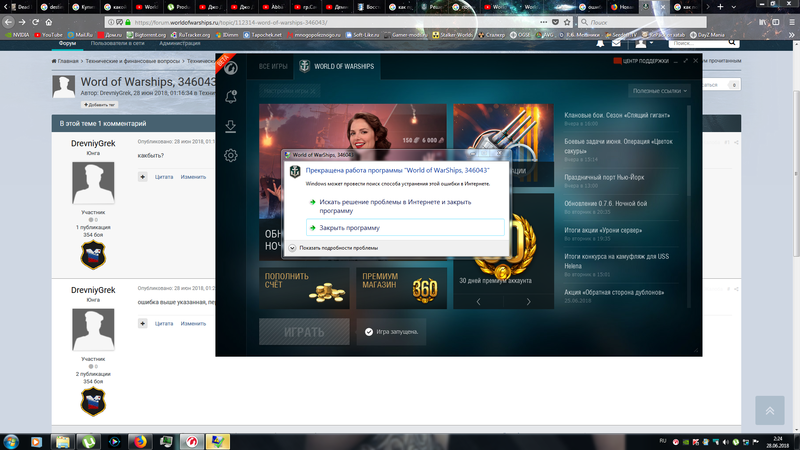This screenshot has width=800, height=450.
Task: Open the Game Center home logo icon
Action: (231, 68)
